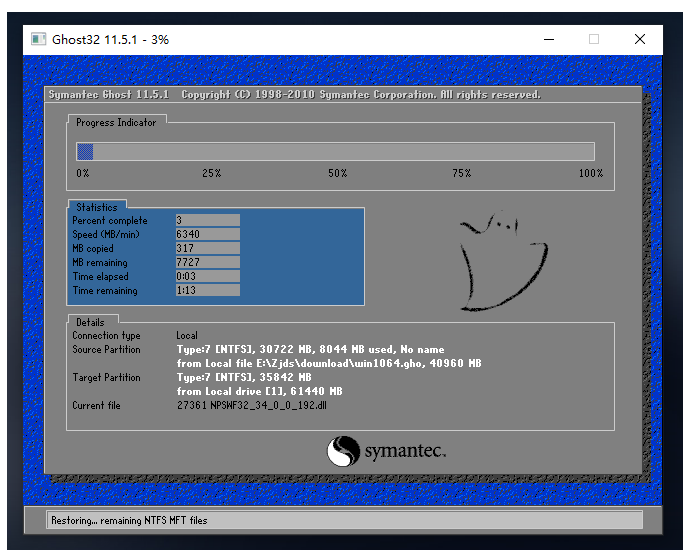
Task: Click the Details group label
Action: (90, 322)
